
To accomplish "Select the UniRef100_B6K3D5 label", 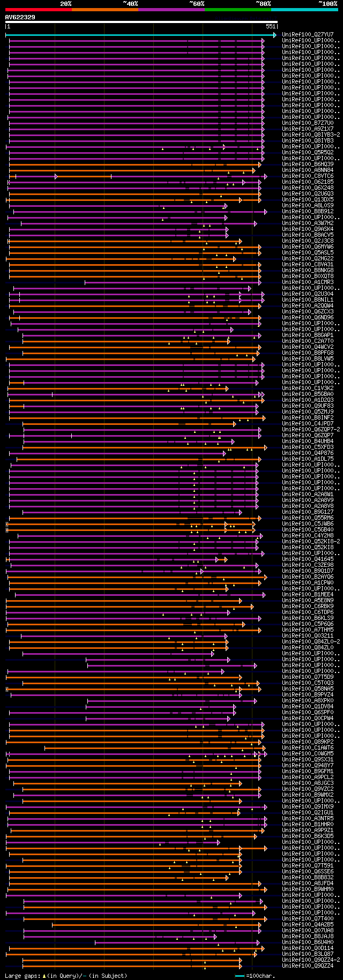I will click(308, 836).
